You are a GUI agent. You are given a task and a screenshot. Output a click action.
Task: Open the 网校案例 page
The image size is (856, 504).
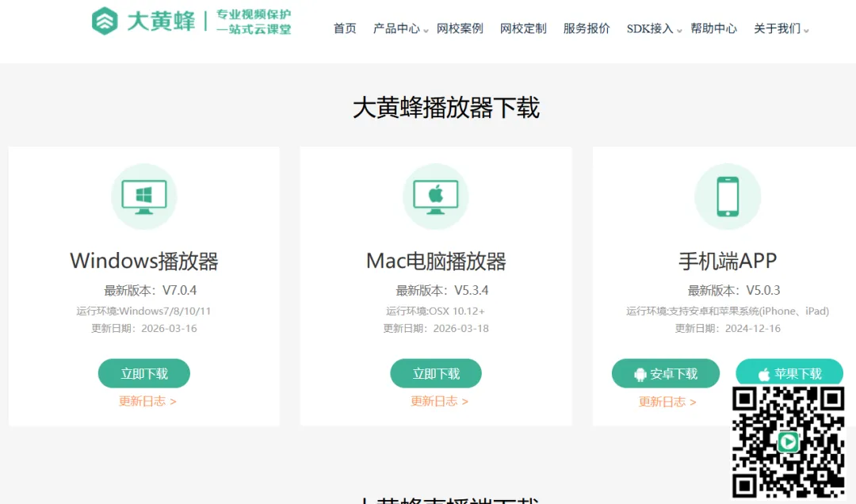460,29
